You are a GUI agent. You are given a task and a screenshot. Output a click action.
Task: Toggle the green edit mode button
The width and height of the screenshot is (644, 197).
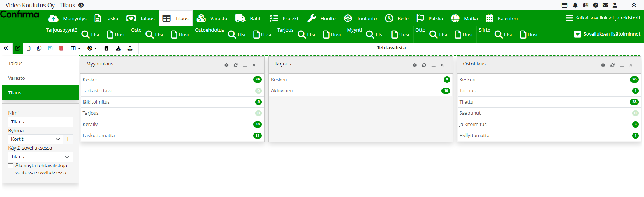(17, 48)
